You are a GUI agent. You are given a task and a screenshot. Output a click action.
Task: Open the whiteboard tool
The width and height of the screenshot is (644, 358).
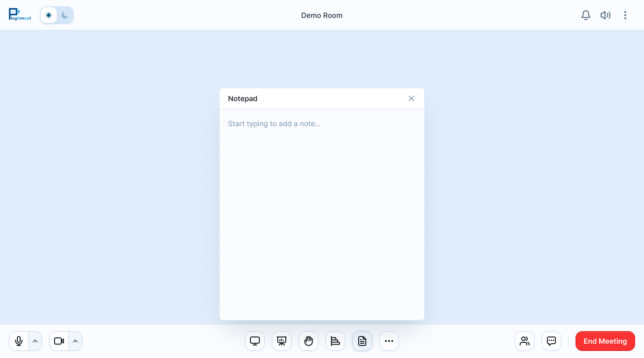(x=281, y=341)
